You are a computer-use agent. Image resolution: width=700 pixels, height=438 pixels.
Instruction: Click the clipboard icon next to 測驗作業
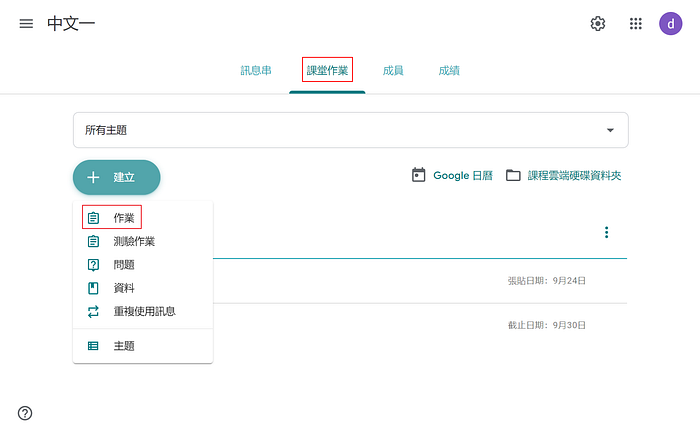click(93, 242)
